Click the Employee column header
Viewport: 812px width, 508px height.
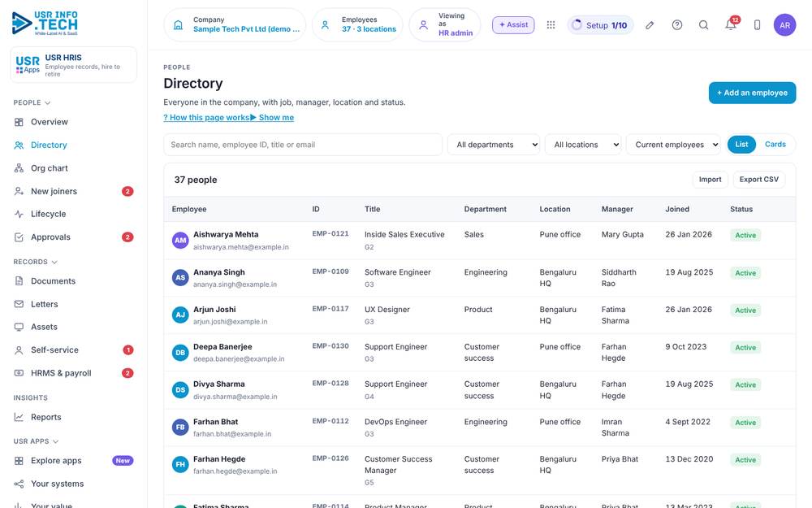189,210
